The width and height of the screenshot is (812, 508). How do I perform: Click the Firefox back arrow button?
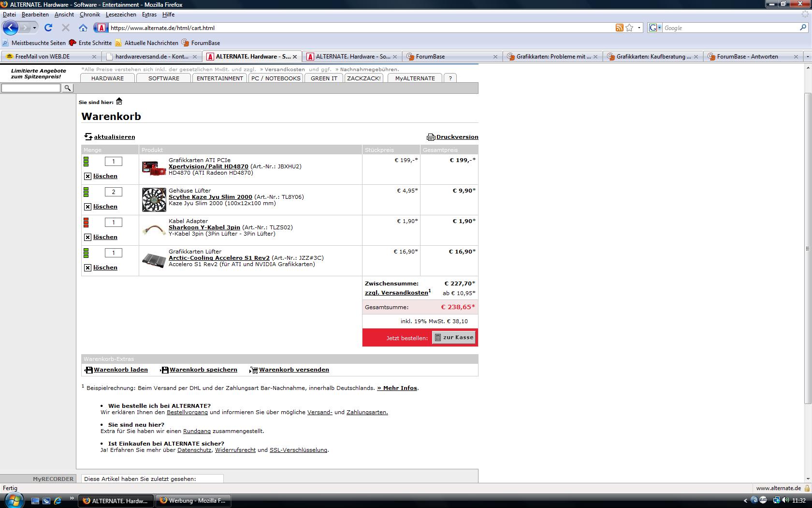pyautogui.click(x=11, y=28)
